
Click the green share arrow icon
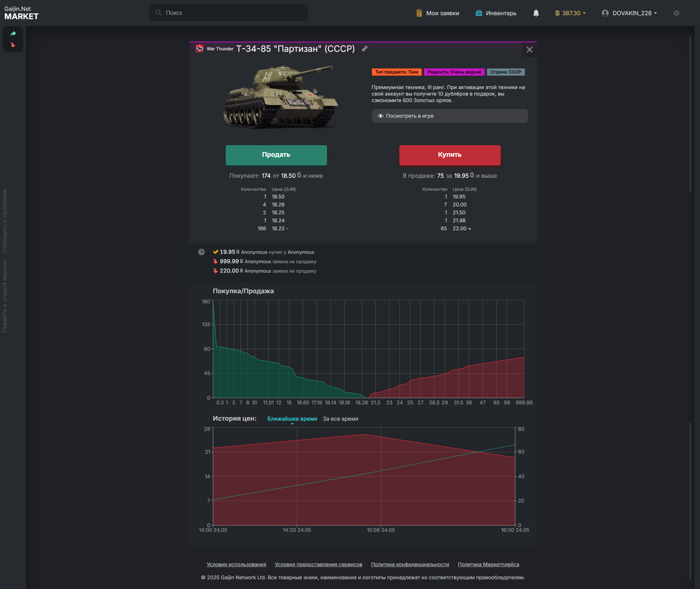click(13, 34)
